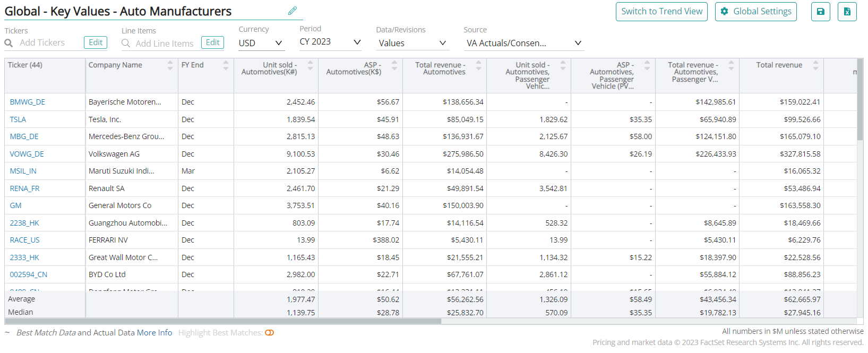Export table to Excel icon button

click(847, 12)
